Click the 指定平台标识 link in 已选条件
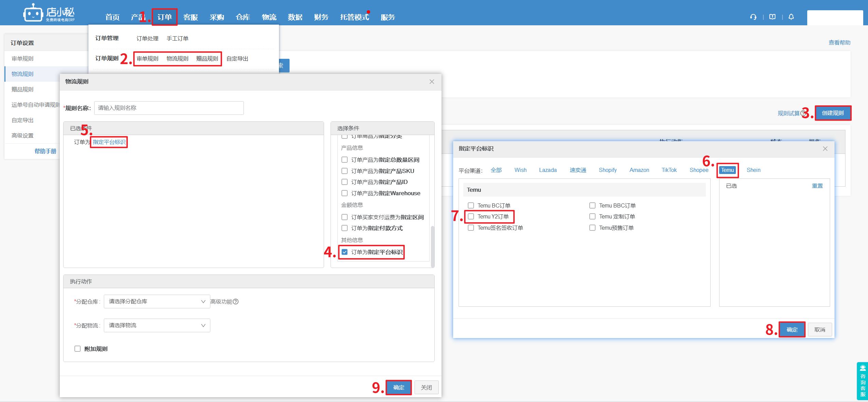 click(x=109, y=142)
